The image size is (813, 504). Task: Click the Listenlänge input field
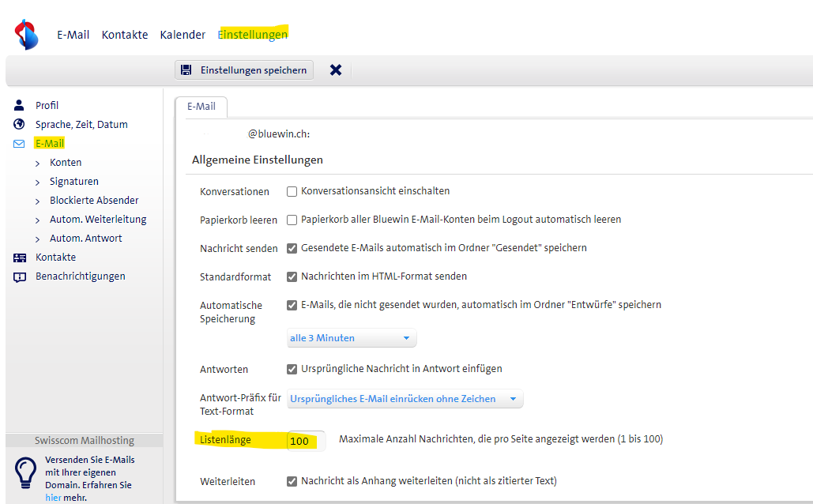305,441
